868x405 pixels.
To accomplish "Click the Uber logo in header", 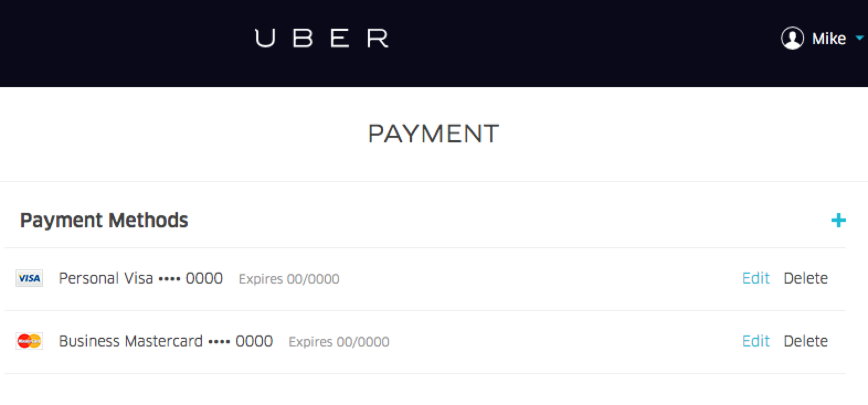I will pos(321,39).
